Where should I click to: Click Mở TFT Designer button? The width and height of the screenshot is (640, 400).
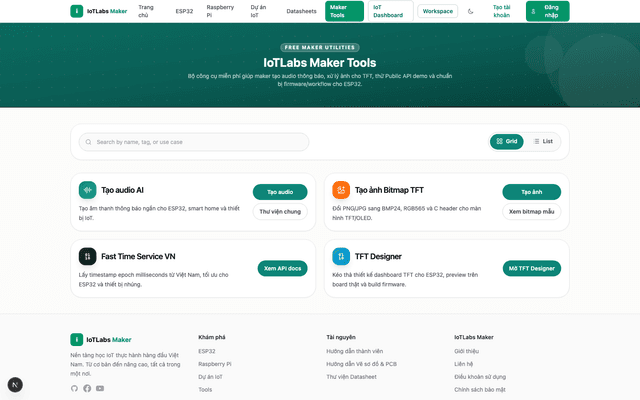click(x=531, y=268)
